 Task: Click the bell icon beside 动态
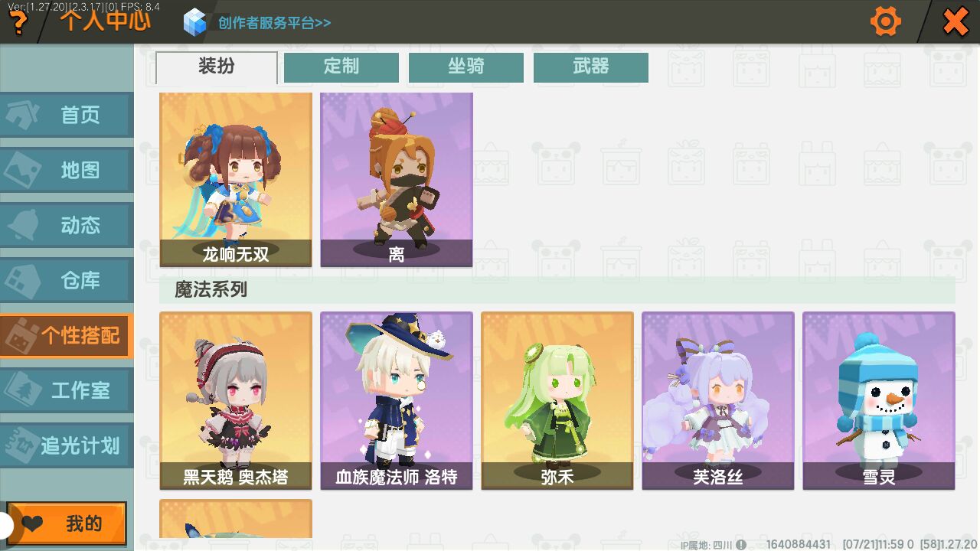pos(24,225)
